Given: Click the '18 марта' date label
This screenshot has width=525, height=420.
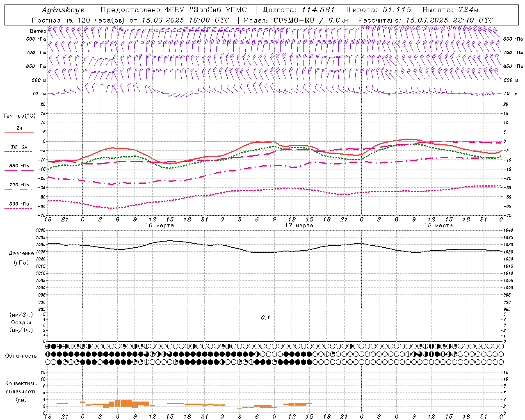Looking at the screenshot, I should [x=438, y=226].
